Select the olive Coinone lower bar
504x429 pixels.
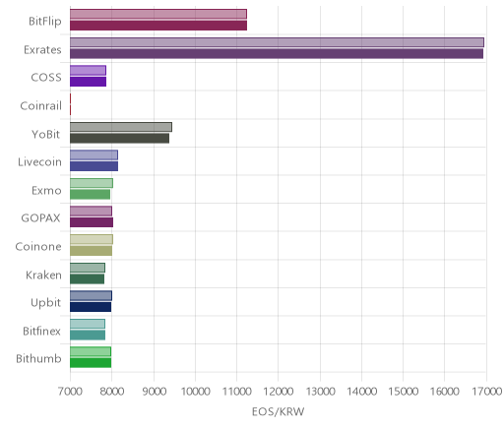(x=91, y=251)
